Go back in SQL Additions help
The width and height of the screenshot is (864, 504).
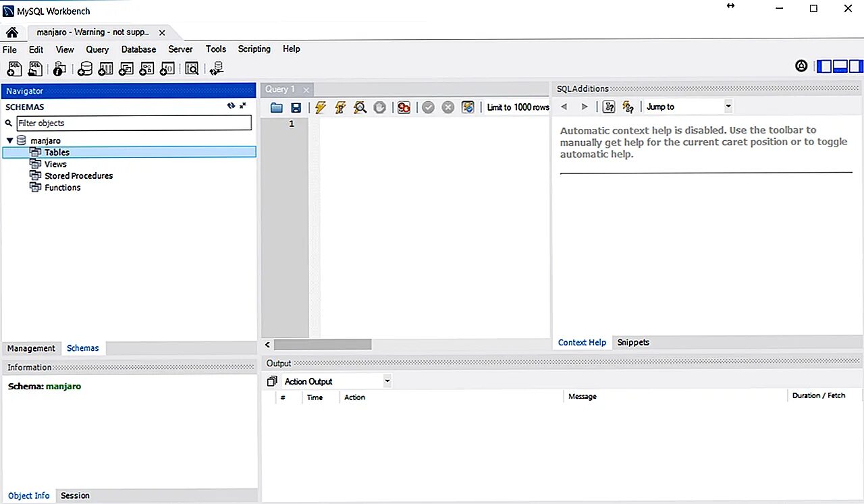click(x=564, y=107)
